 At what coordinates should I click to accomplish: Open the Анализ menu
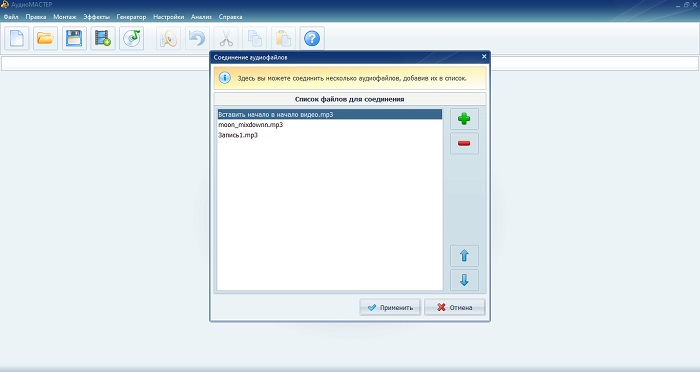[x=201, y=17]
